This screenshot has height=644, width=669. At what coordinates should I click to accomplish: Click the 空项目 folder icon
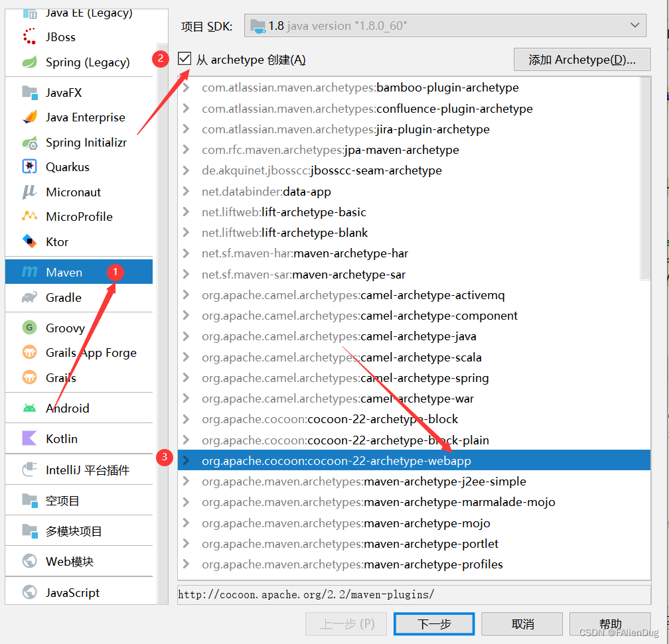pos(29,500)
